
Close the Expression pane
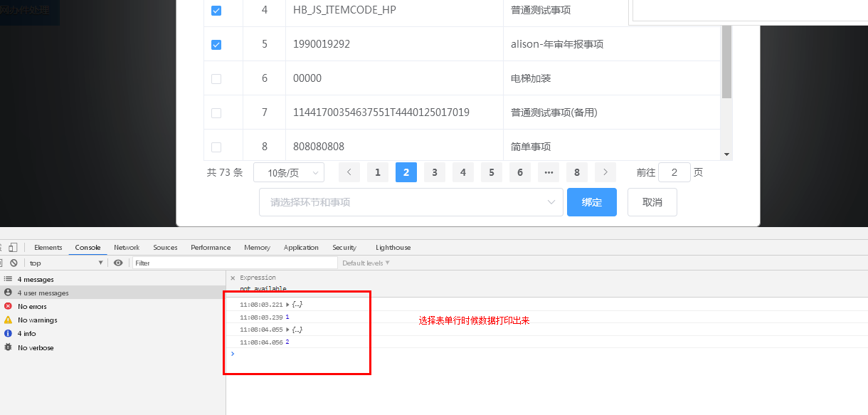(x=232, y=278)
